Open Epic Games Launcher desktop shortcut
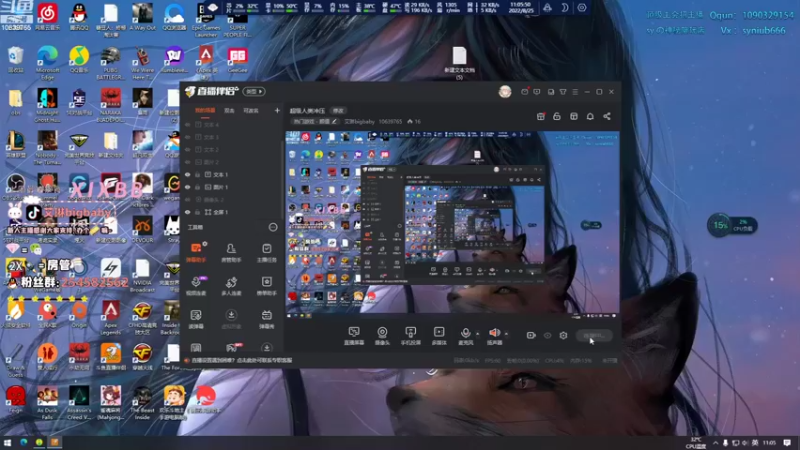Screen dimensions: 800x450 click(206, 19)
